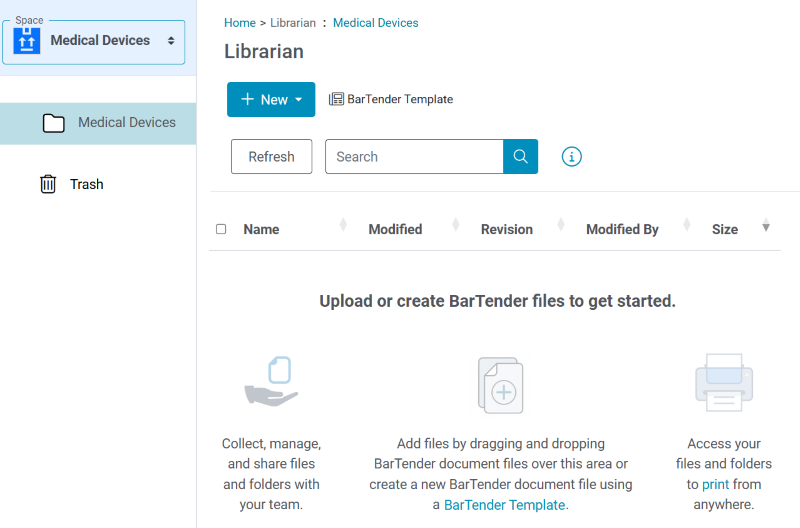The height and width of the screenshot is (528, 800).
Task: Open the Trash
Action: tap(86, 184)
